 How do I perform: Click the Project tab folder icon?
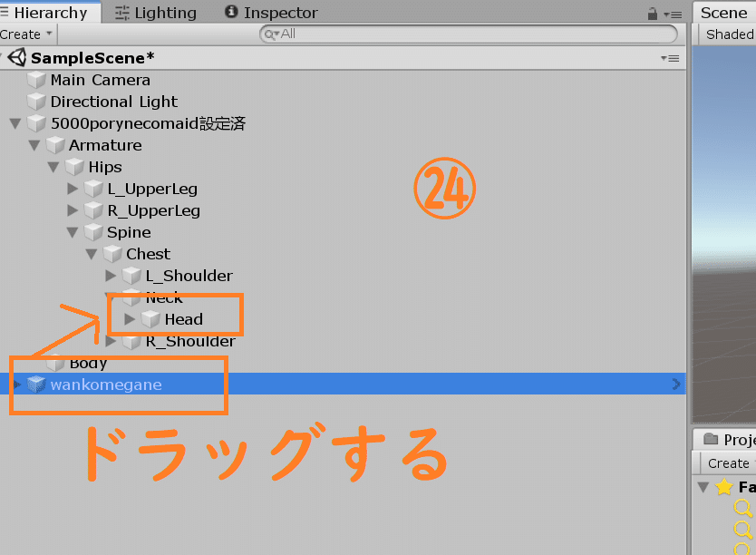point(710,439)
